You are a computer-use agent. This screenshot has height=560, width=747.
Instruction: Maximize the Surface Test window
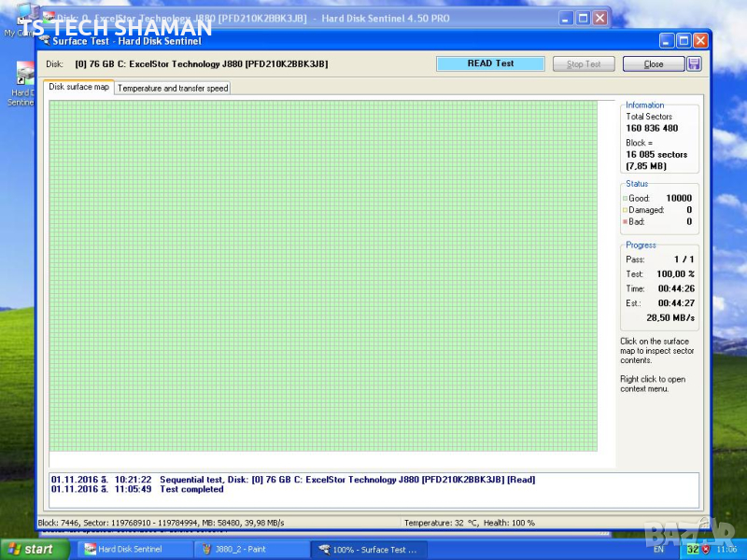pos(683,41)
